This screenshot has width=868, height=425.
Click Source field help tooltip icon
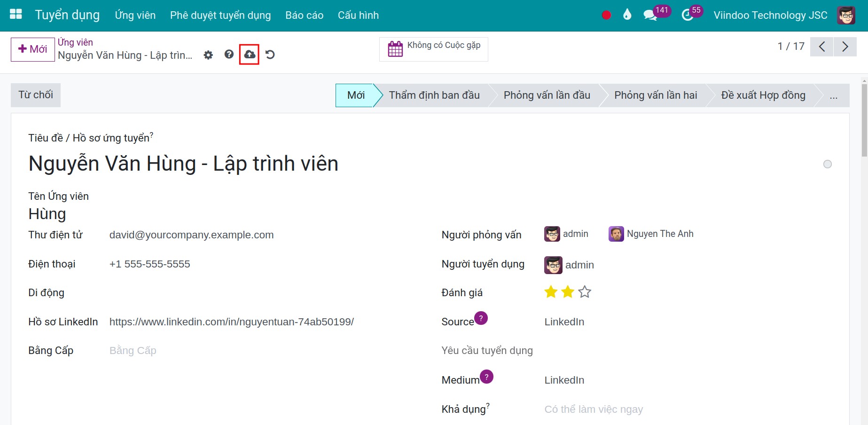481,318
